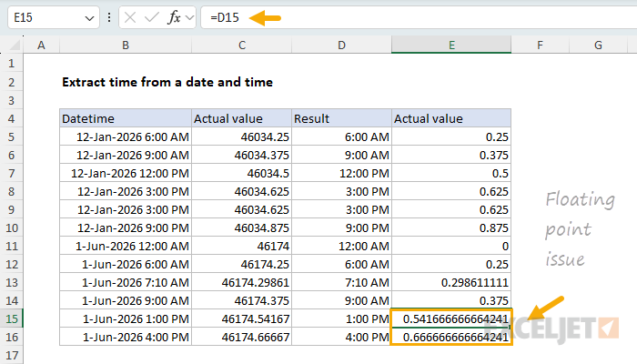Viewport: 637px width, 364px height.
Task: Click the Name Box showing E15
Action: [x=53, y=17]
